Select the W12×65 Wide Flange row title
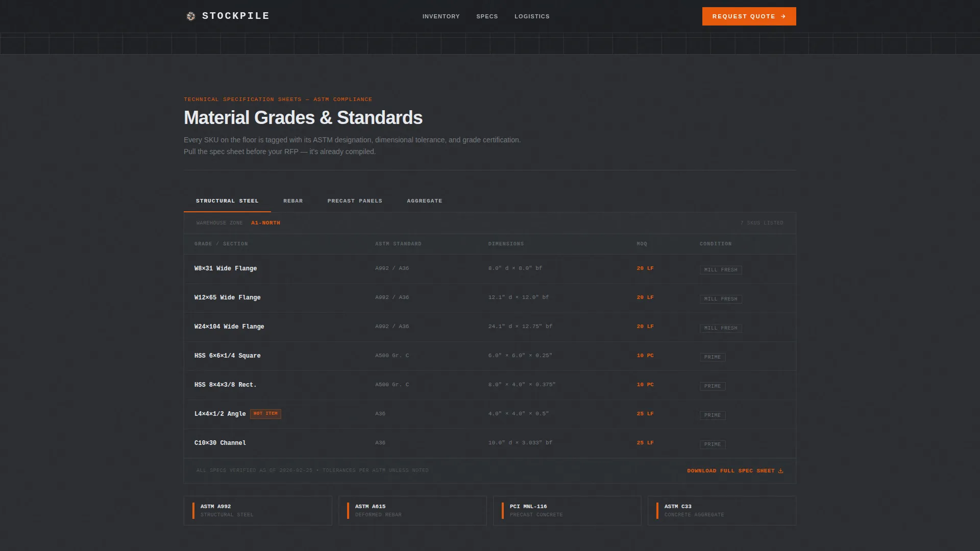 [227, 297]
